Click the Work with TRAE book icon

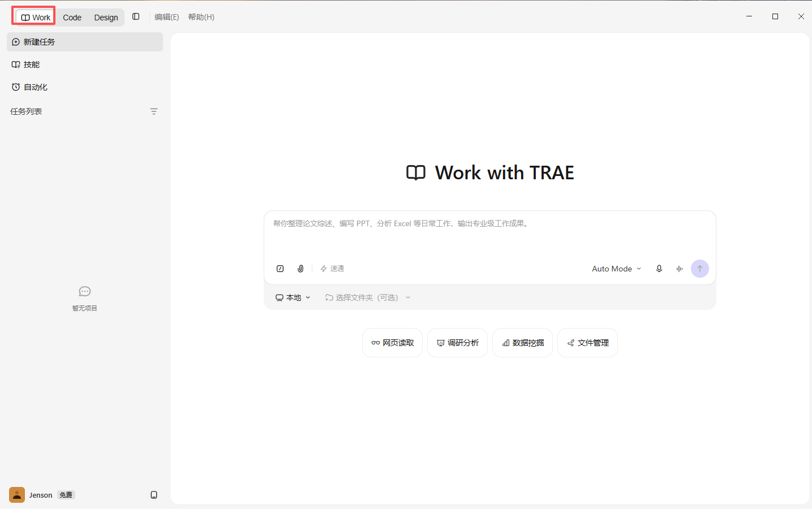[x=416, y=172]
